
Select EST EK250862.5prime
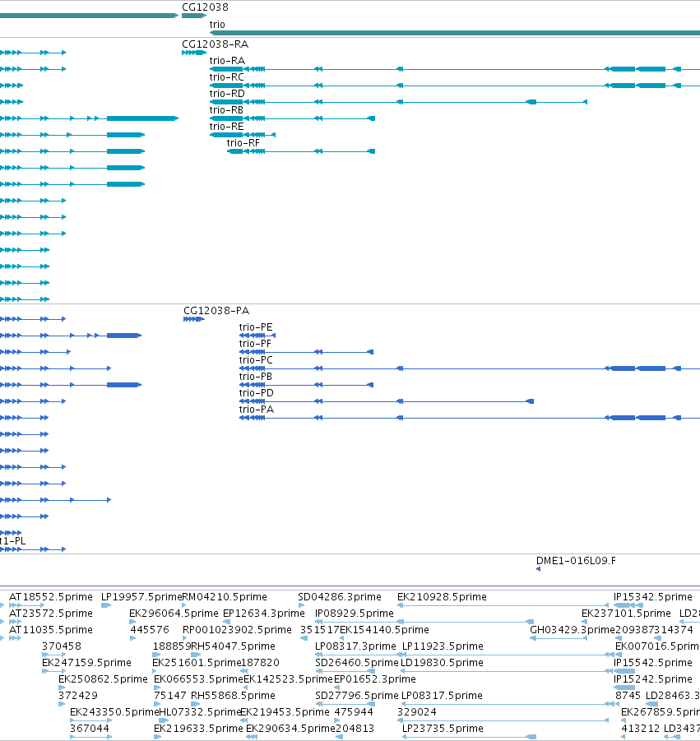pos(103,679)
